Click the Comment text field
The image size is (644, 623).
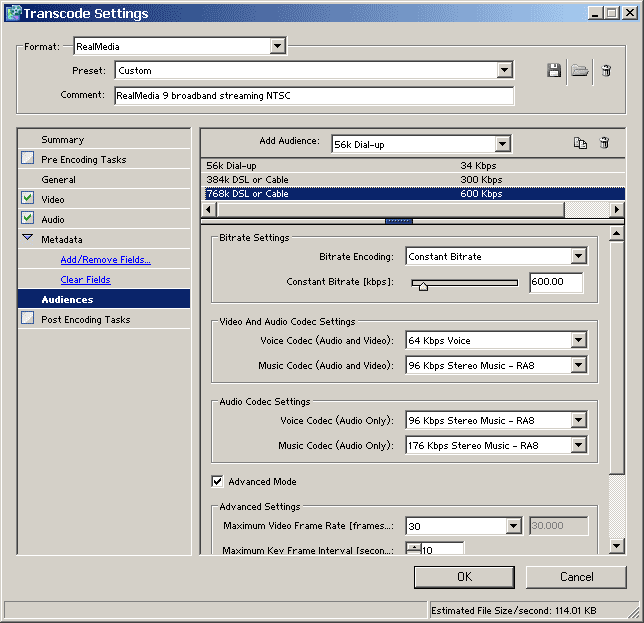click(x=314, y=96)
